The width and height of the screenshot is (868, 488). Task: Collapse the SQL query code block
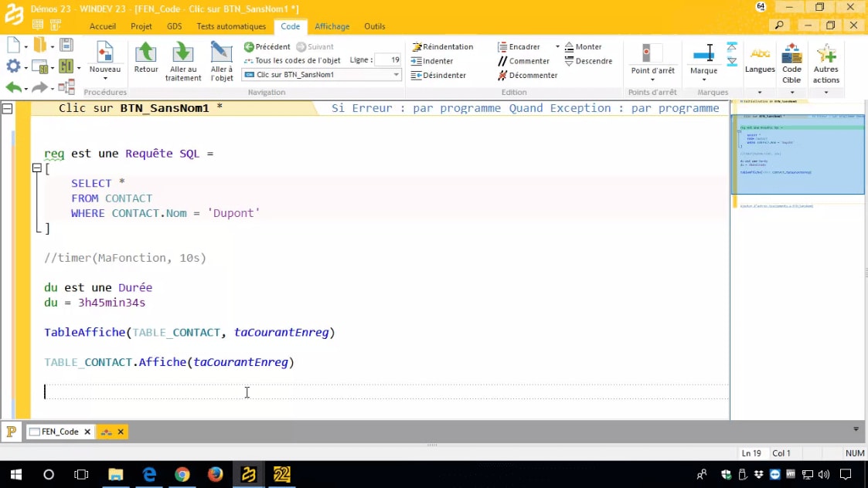[36, 168]
